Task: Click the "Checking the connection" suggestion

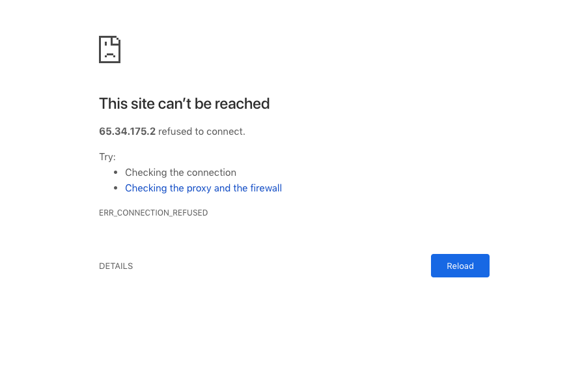Action: tap(180, 173)
